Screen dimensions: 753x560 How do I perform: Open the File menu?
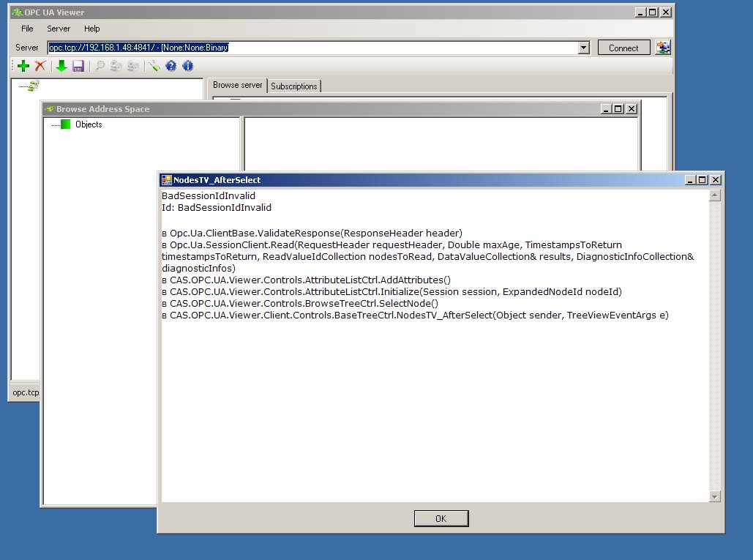click(27, 29)
